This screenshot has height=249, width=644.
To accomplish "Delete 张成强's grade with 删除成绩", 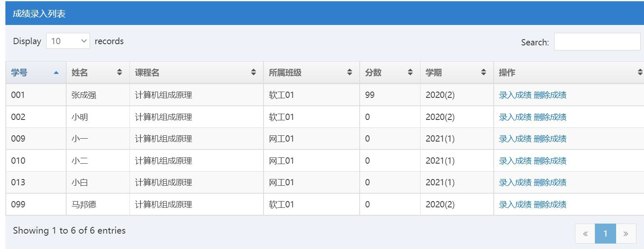I will (x=550, y=95).
